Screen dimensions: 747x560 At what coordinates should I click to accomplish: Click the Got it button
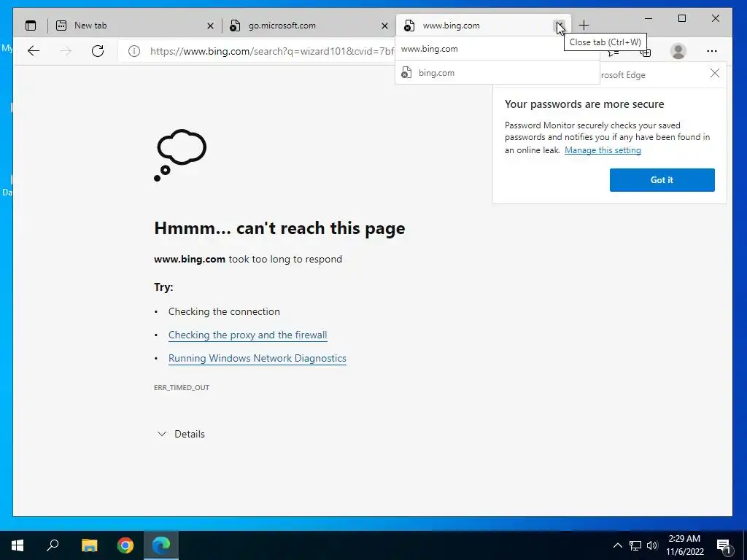[662, 180]
